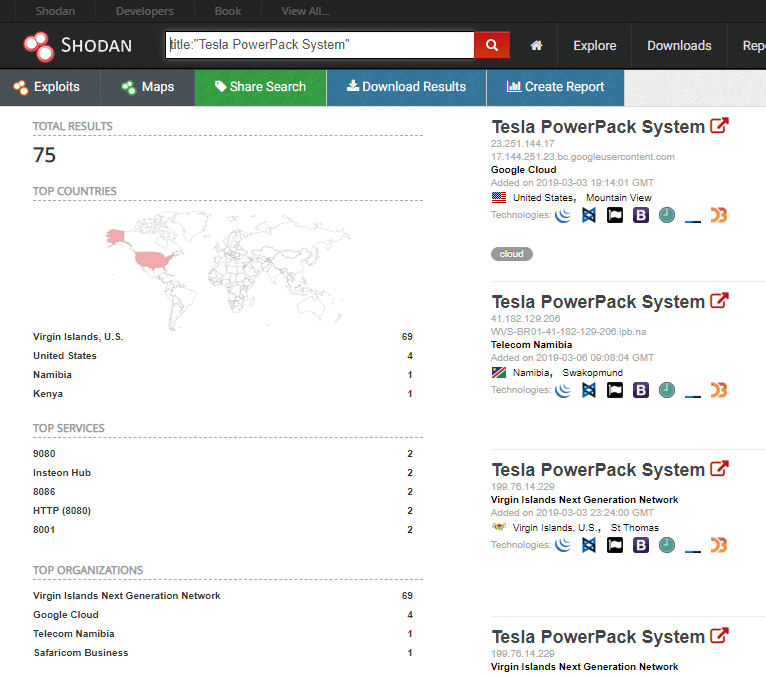Screen dimensions: 766x676
Task: Click the Developers link in top bar
Action: point(144,11)
